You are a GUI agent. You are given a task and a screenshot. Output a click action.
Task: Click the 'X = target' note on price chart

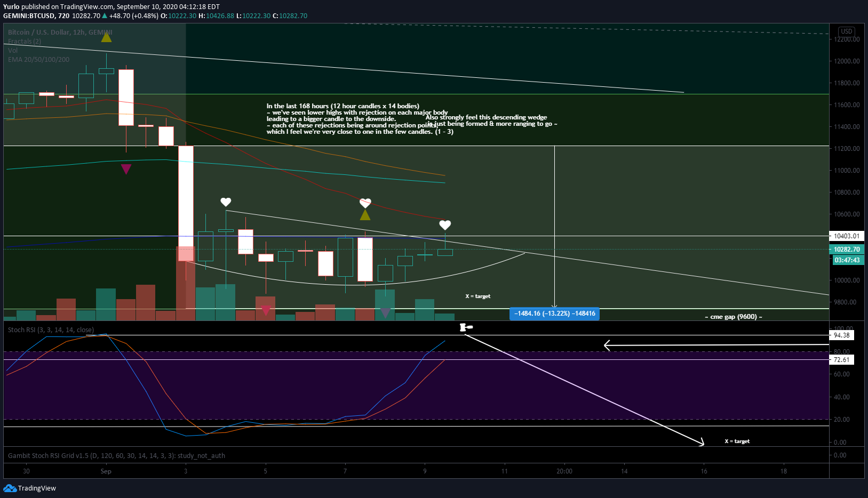tap(478, 296)
